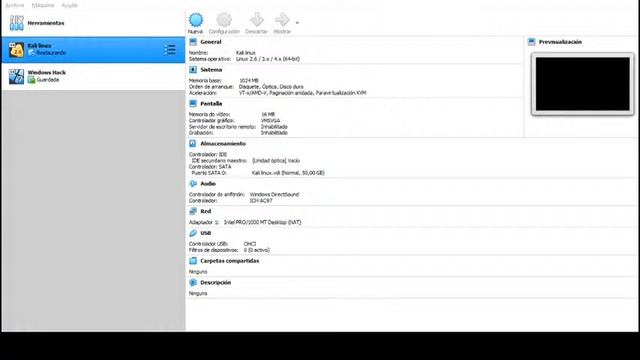Click the Nueva toolbar icon
This screenshot has width=640, height=360.
[x=196, y=20]
